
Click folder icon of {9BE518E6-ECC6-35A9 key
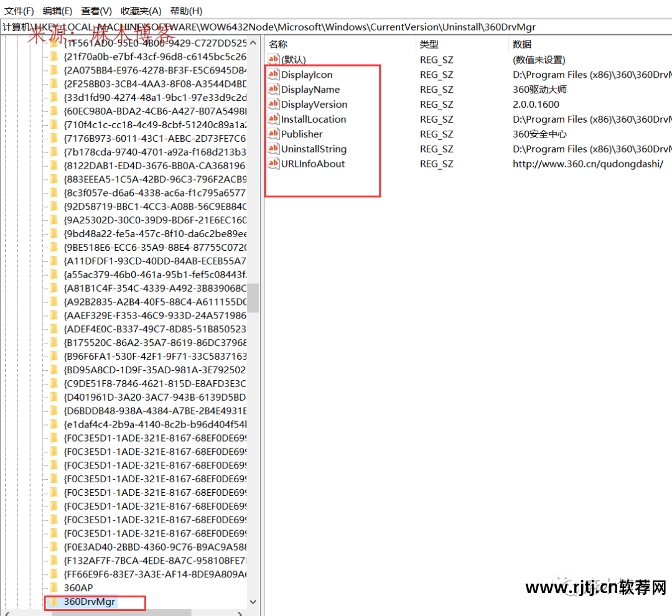click(54, 247)
